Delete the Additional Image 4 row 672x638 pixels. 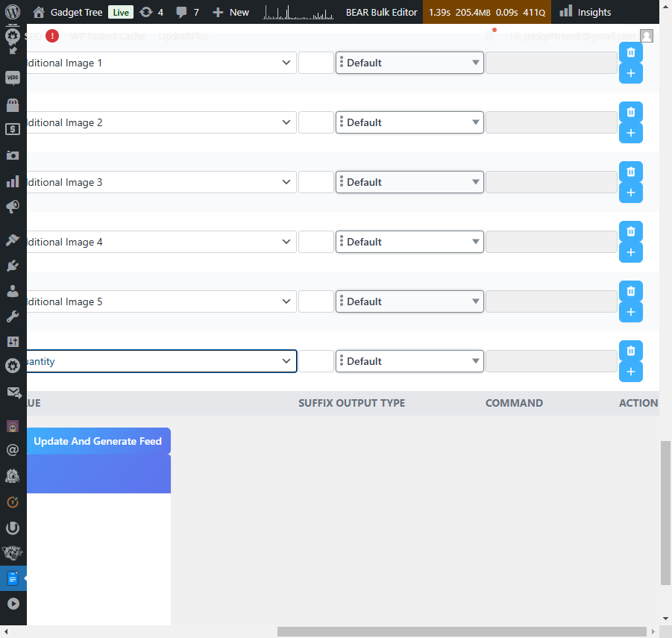[x=631, y=231]
